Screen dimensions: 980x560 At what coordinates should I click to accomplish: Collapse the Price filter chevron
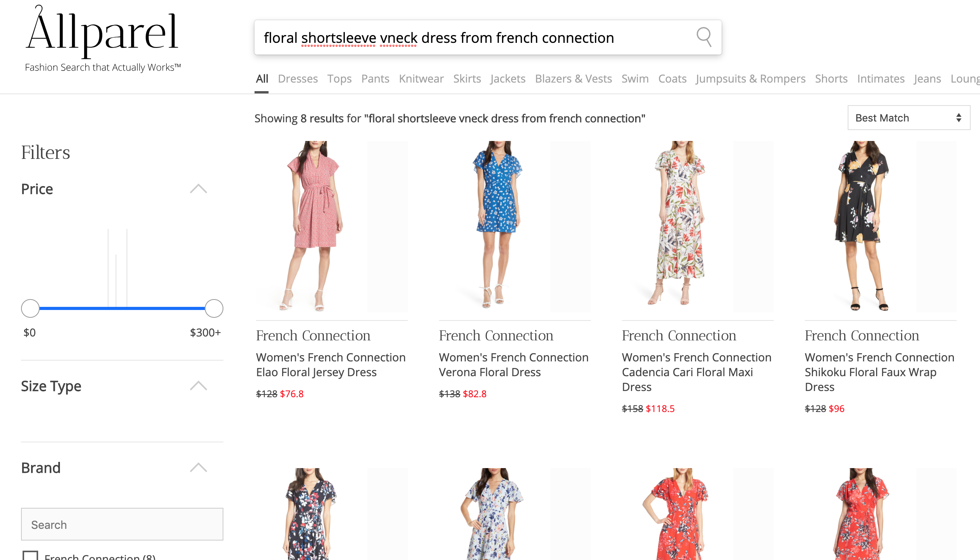(x=198, y=189)
